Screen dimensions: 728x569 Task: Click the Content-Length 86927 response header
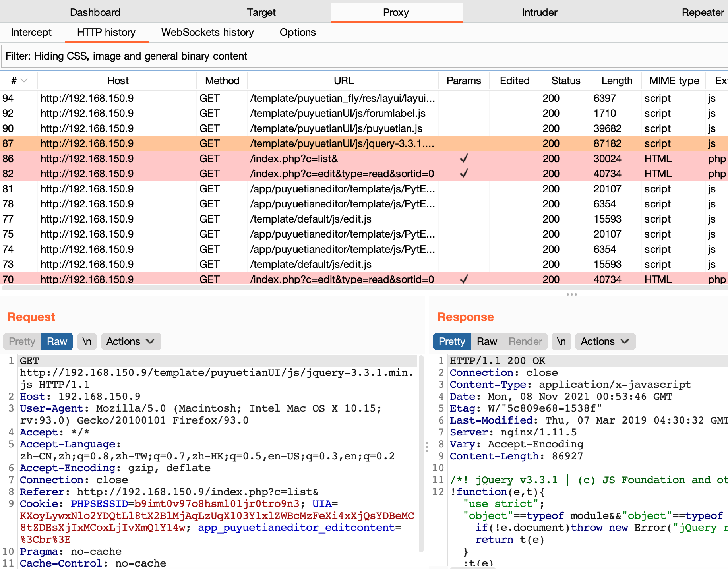click(516, 456)
